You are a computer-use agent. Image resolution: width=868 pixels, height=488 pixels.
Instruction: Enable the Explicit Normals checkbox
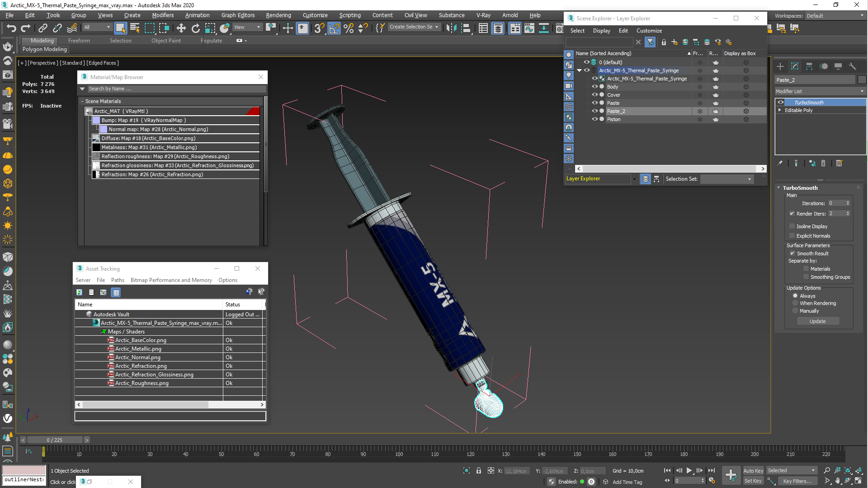pyautogui.click(x=792, y=236)
